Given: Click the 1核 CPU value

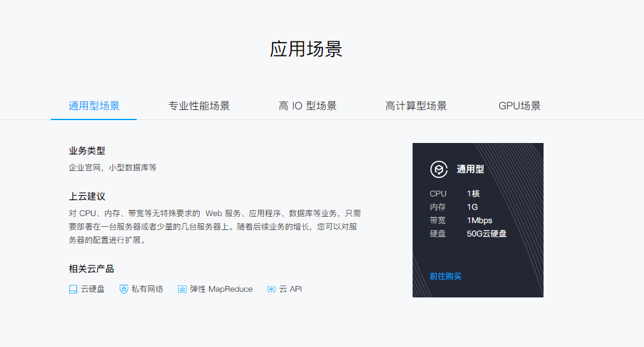Looking at the screenshot, I should 473,193.
